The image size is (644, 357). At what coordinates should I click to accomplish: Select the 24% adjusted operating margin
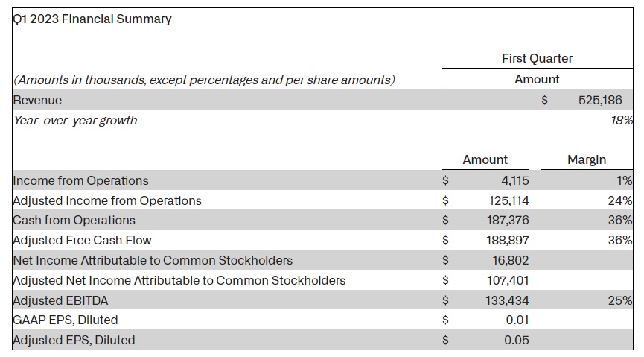coord(620,200)
